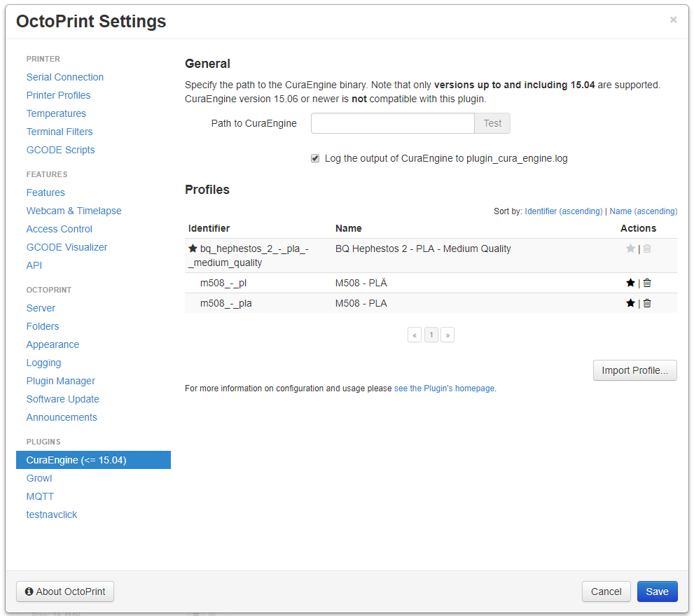Open the Plugin Manager section
The height and width of the screenshot is (616, 694).
(x=60, y=380)
